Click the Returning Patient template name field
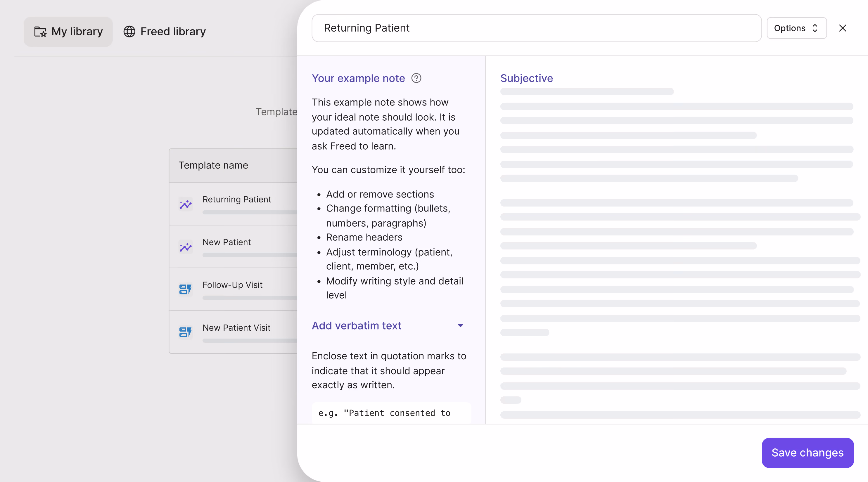Viewport: 868px width, 482px height. (x=536, y=28)
